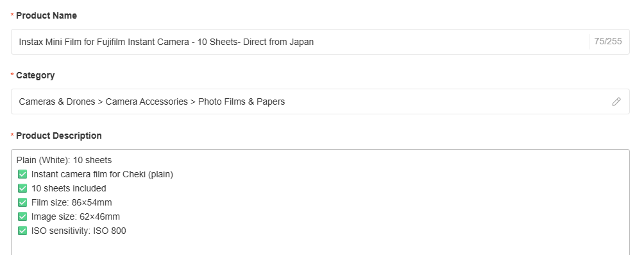Click green checkmark beside 10 sheets included

22,188
